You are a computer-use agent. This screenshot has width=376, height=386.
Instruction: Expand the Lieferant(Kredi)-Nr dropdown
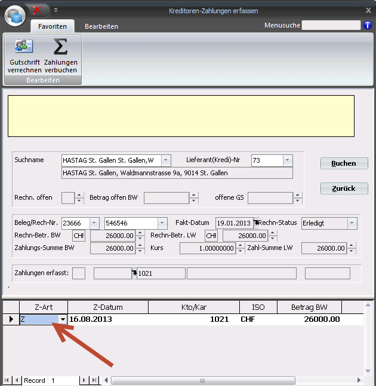(x=288, y=160)
